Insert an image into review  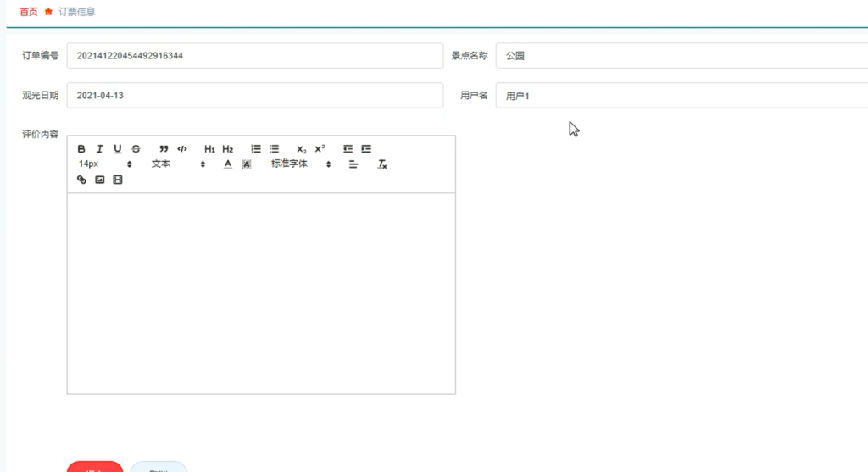coord(100,180)
